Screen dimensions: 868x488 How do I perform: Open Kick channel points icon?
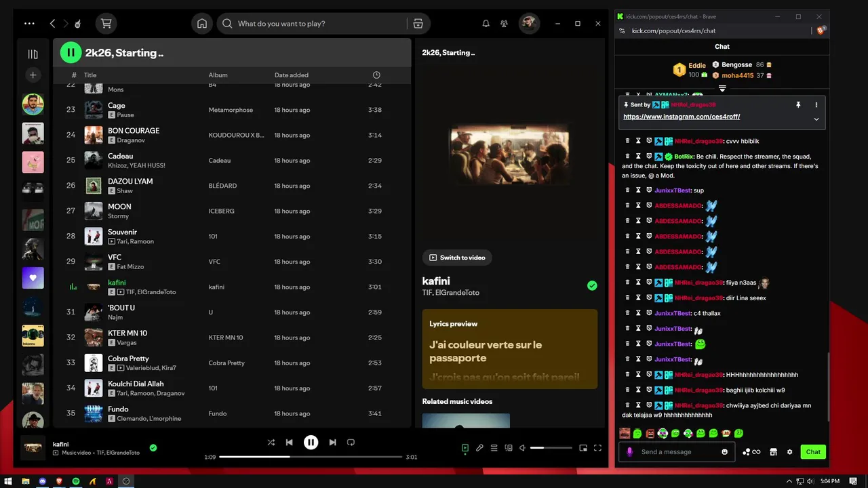pos(751,452)
